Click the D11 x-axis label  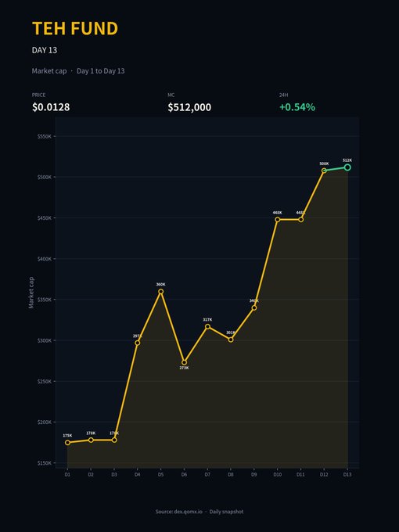pos(300,475)
